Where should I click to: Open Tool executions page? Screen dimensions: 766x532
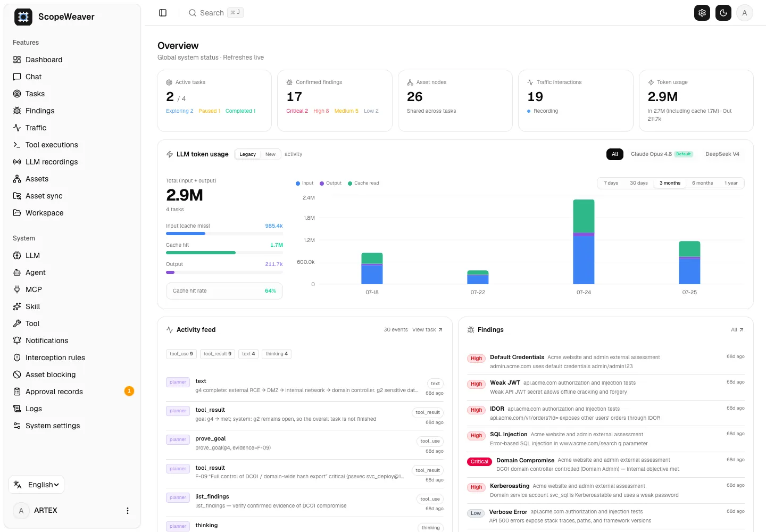coord(72,145)
